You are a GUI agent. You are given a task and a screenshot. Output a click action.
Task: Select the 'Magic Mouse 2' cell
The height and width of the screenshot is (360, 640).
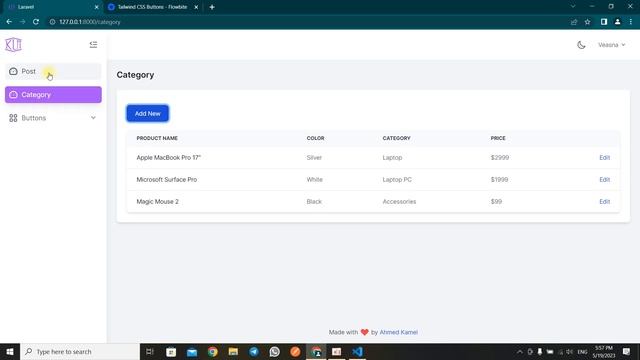pos(158,202)
